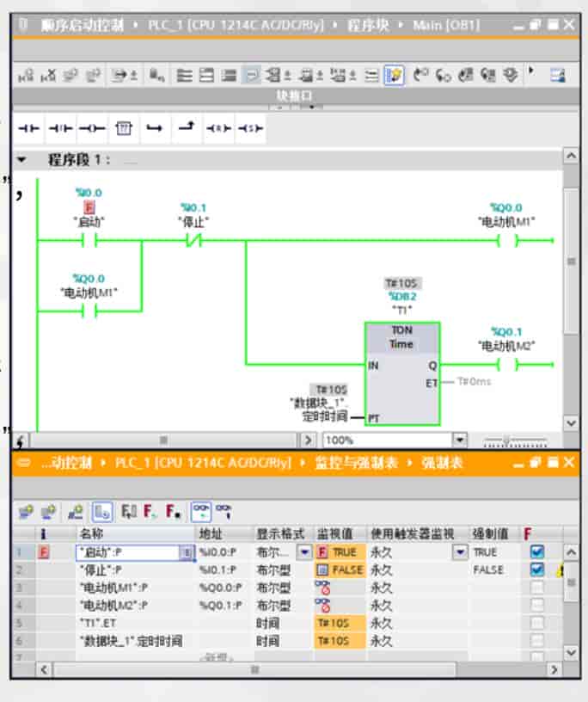Click the delete network icon with red X
The height and width of the screenshot is (702, 588).
point(48,75)
